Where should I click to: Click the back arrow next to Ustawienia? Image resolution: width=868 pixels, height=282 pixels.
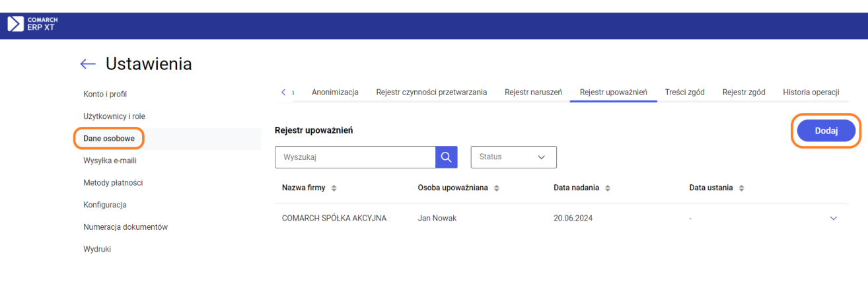click(88, 64)
